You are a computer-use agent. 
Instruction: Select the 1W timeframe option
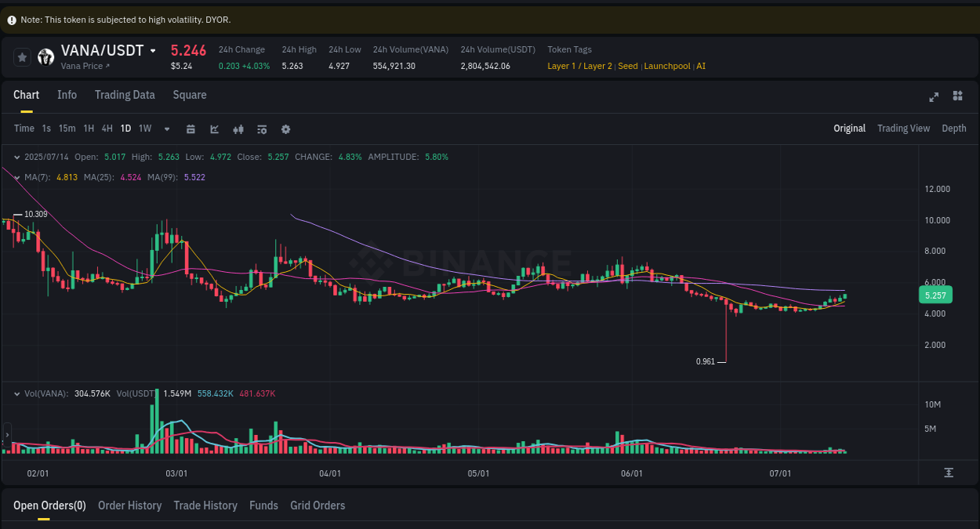point(144,129)
